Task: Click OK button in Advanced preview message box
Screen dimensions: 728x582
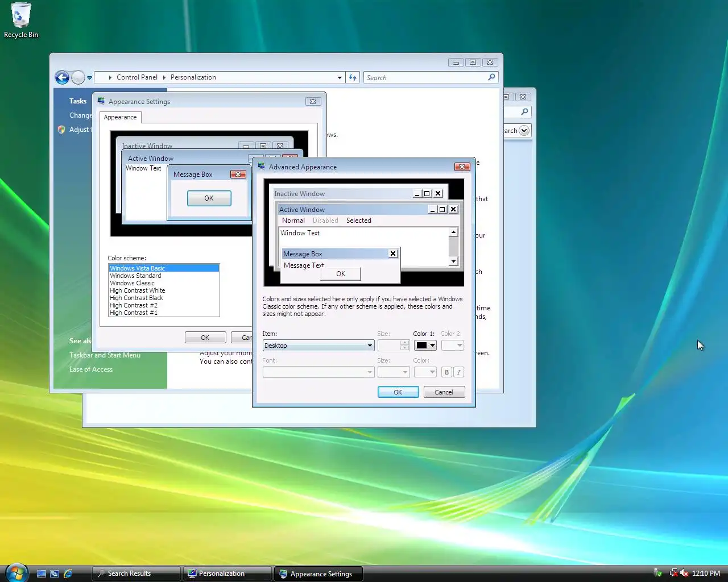Action: coord(341,274)
